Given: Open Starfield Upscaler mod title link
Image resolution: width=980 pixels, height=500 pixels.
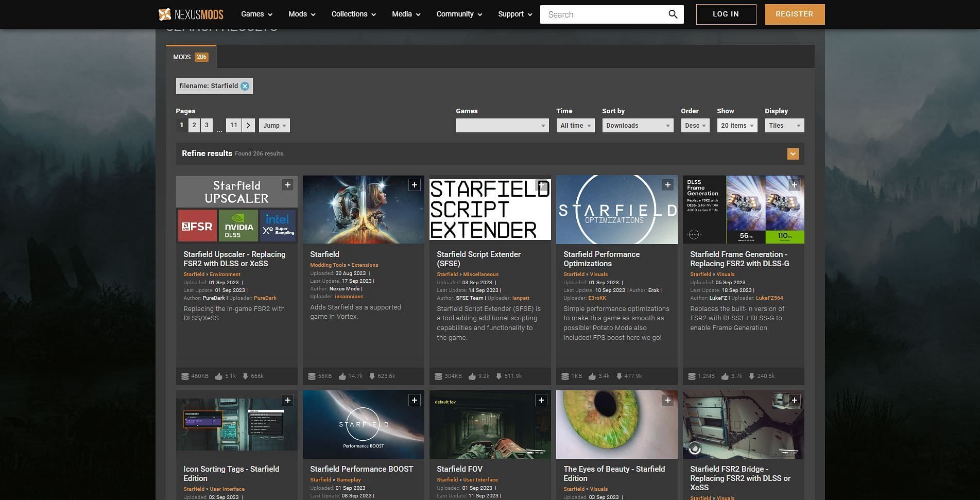Looking at the screenshot, I should (x=234, y=259).
